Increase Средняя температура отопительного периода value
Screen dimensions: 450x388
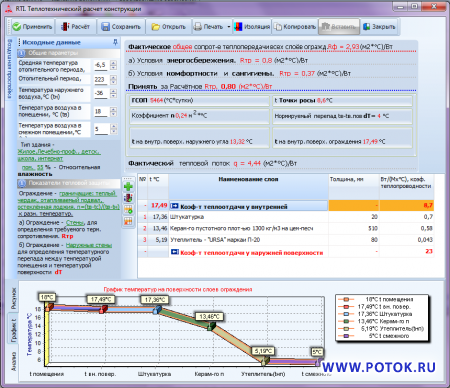coord(113,62)
